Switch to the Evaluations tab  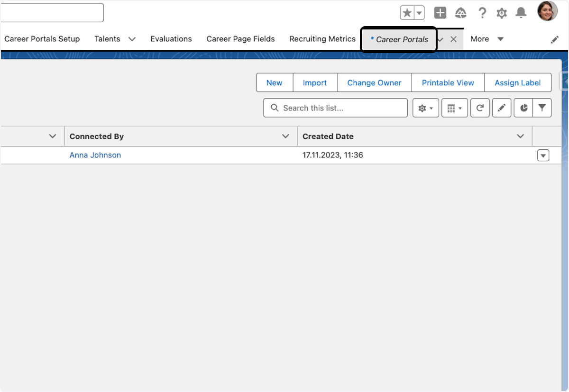pos(171,39)
